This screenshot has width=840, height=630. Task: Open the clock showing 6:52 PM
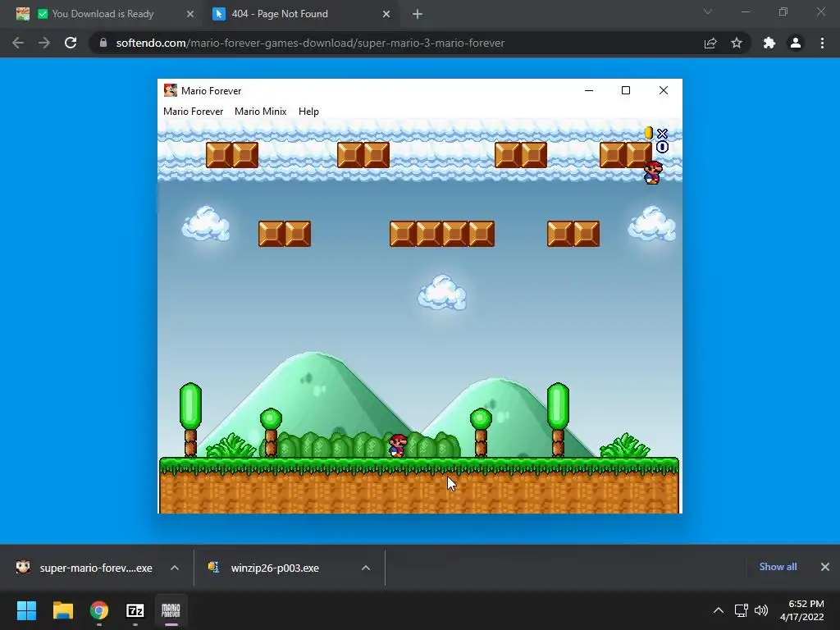802,610
